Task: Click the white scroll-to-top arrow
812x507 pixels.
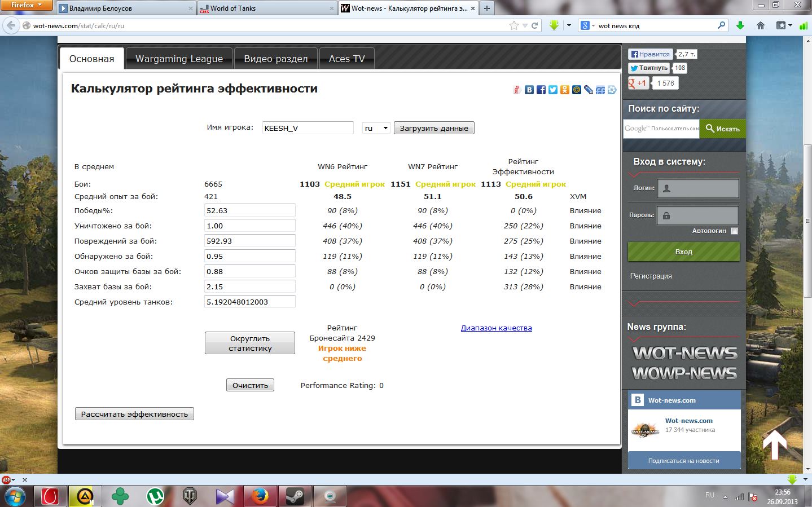Action: (775, 444)
